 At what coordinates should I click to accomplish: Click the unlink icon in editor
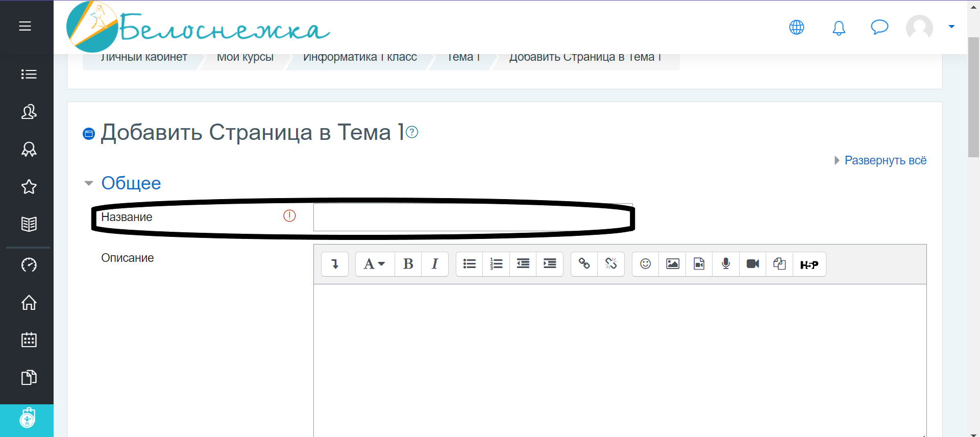pyautogui.click(x=611, y=264)
